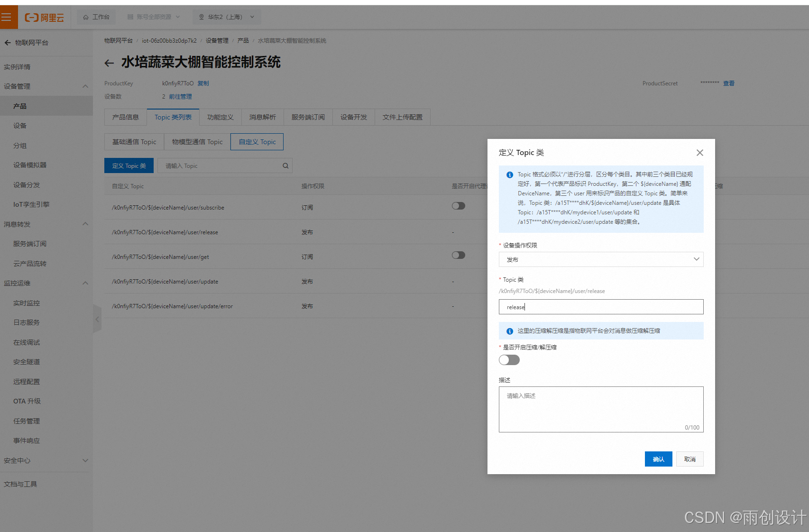The width and height of the screenshot is (809, 532).
Task: Click the home icon in 工作台 button
Action: (x=86, y=17)
